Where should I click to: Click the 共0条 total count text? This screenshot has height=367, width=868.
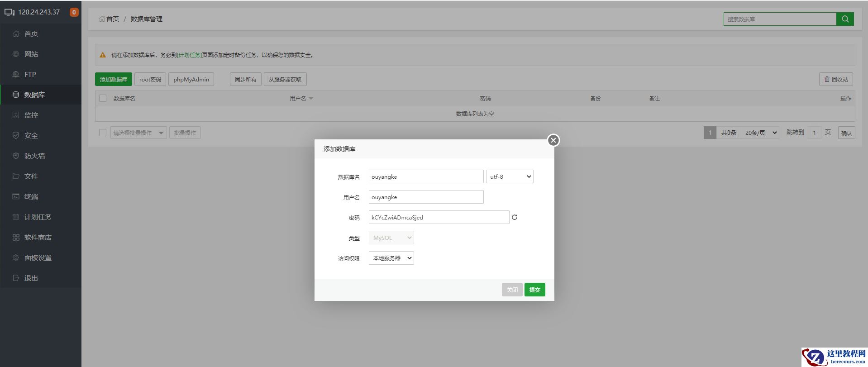pos(729,133)
